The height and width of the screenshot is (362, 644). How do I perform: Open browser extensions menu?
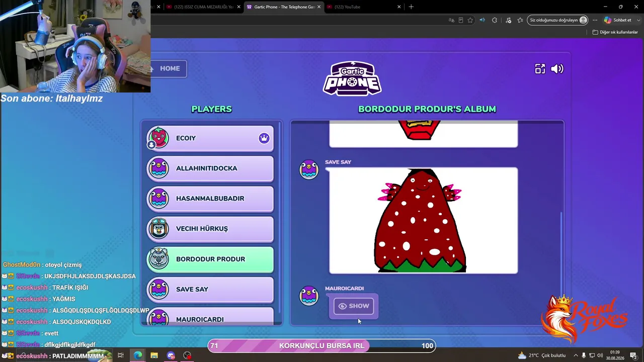coord(495,20)
